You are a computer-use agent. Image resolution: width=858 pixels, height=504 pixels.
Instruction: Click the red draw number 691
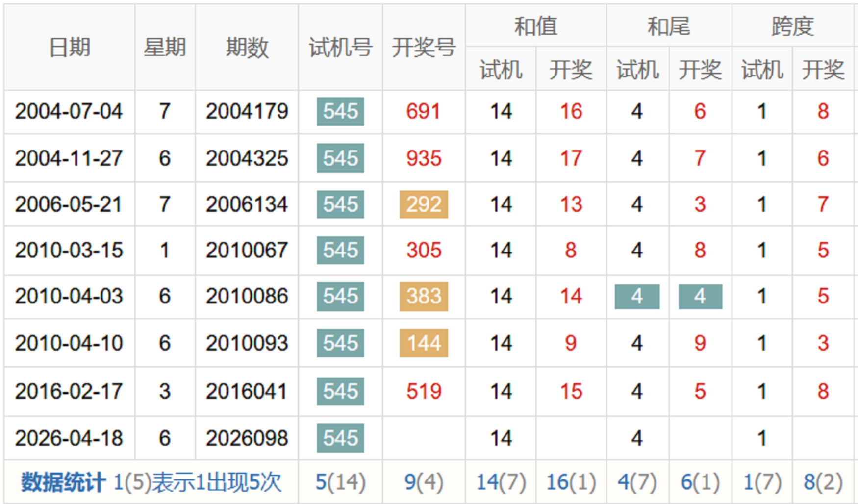[x=424, y=111]
